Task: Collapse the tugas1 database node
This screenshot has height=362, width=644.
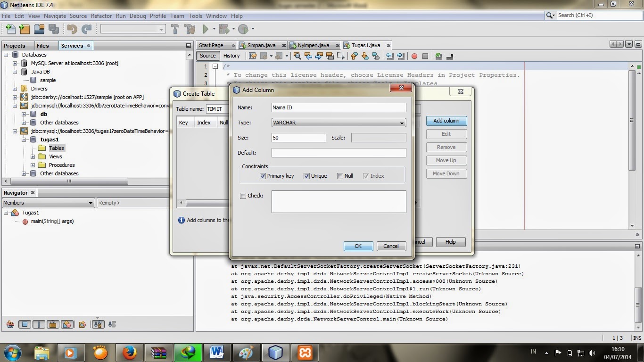Action: click(x=24, y=140)
